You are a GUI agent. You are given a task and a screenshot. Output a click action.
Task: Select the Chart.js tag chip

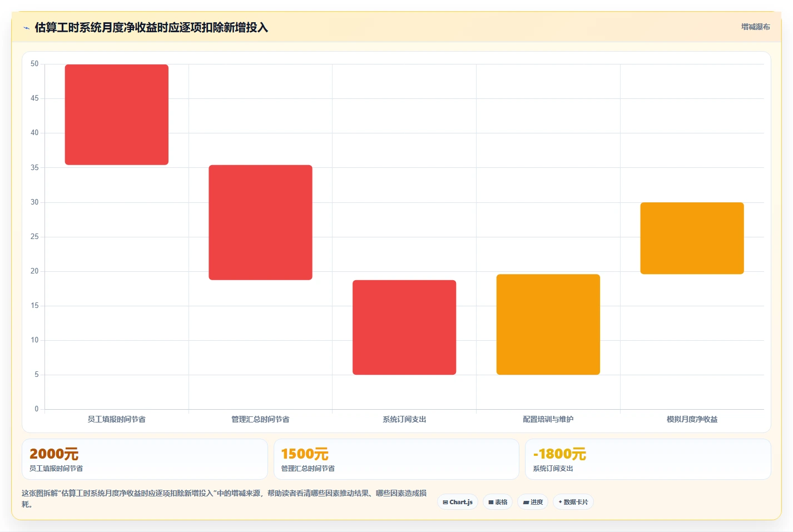point(458,502)
